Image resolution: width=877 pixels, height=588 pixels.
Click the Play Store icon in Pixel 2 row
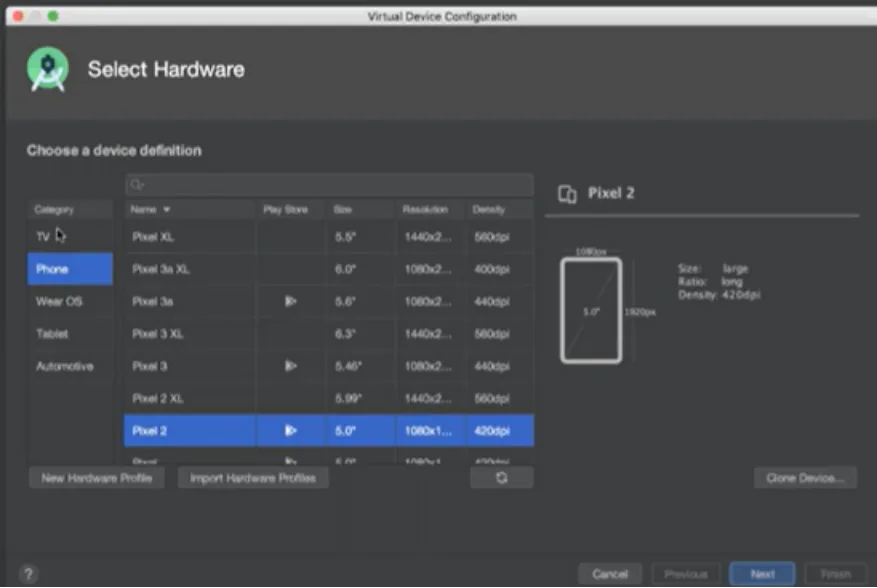tap(290, 430)
